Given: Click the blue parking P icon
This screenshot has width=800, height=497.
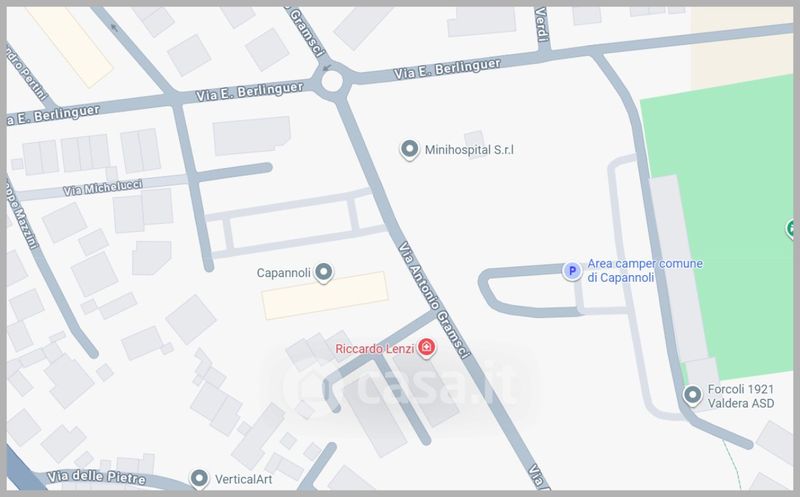Looking at the screenshot, I should click(572, 271).
